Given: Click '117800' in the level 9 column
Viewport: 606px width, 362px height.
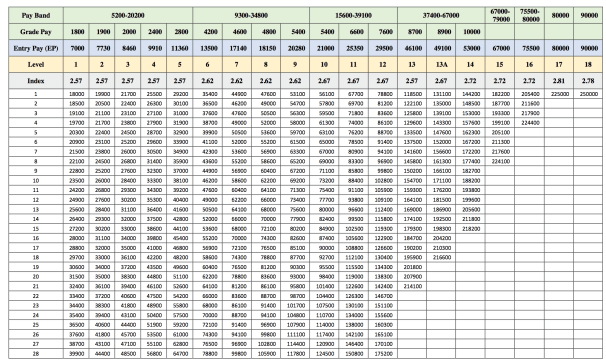Looking at the screenshot, I should click(295, 354).
